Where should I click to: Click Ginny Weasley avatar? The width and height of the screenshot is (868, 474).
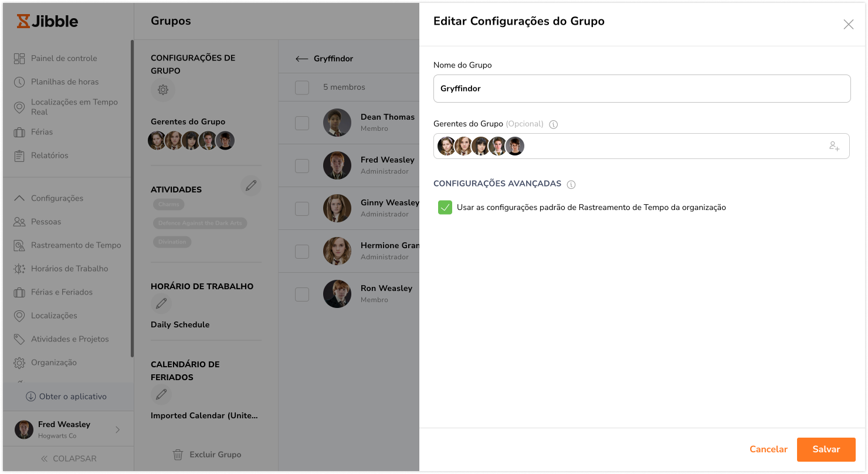[337, 208]
